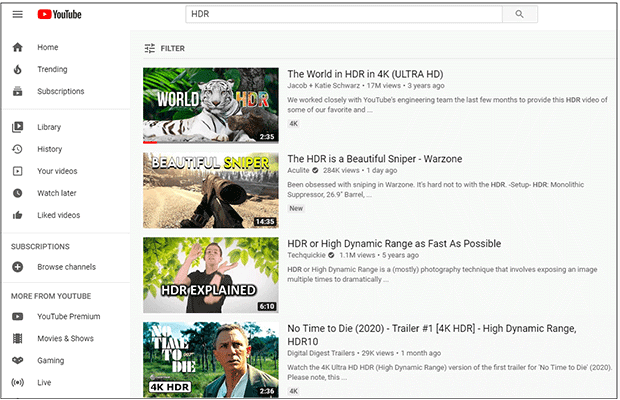Screen dimensions: 620x400
Task: Click 4K badge under No Time to Die
Action: [x=293, y=391]
